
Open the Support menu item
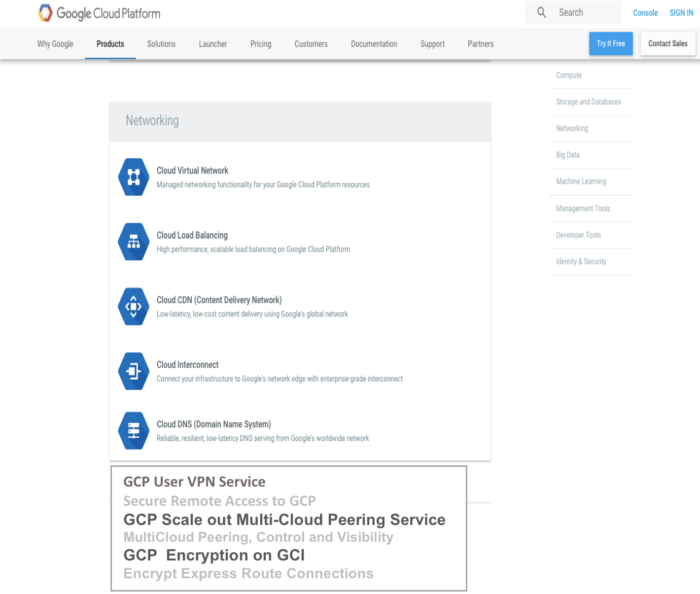432,44
